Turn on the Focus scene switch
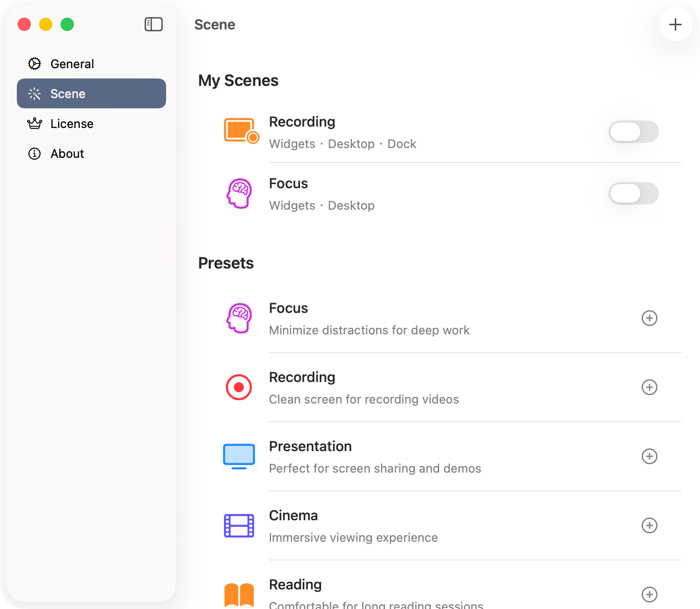Viewport: 700px width, 609px height. point(633,193)
